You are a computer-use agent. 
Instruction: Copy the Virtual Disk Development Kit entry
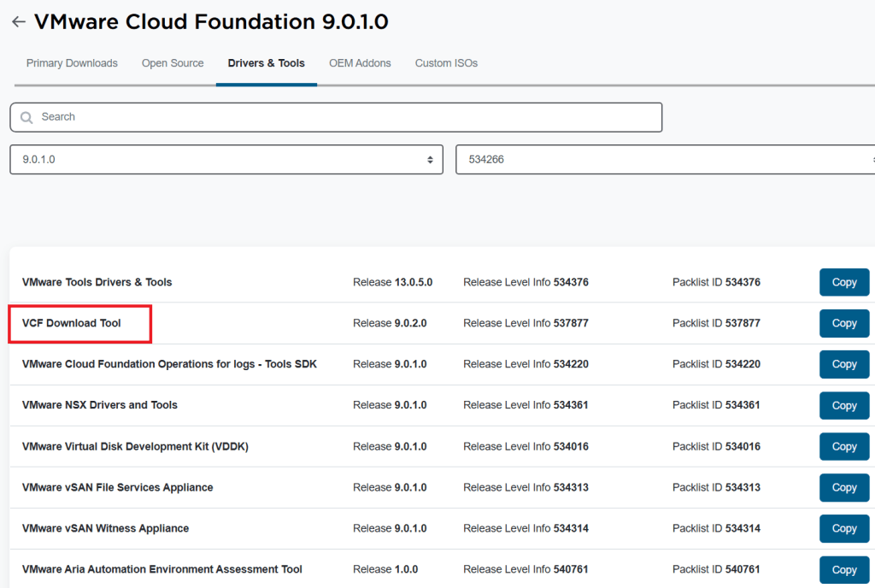click(x=843, y=446)
